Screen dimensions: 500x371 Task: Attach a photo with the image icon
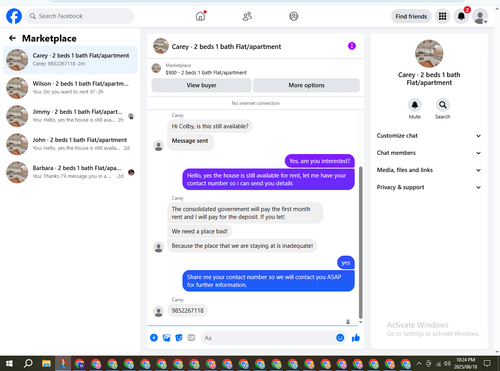tap(166, 338)
